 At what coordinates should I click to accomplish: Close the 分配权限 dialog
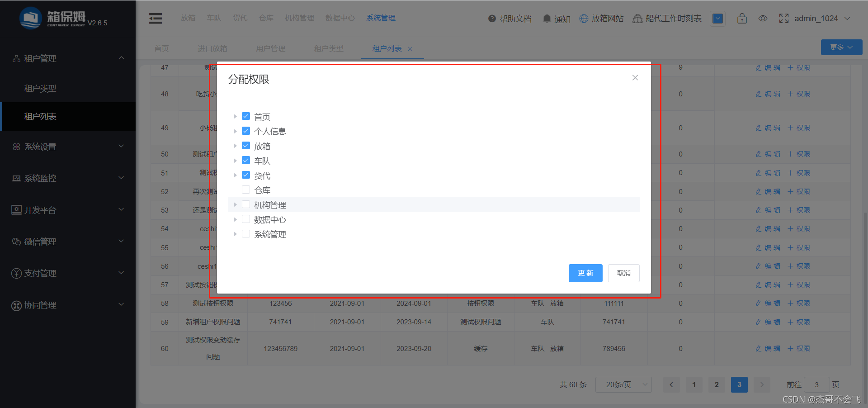pos(635,78)
